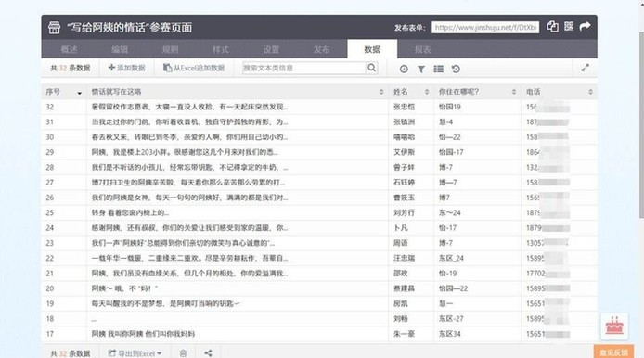Click the red cake gift icon

tap(614, 326)
